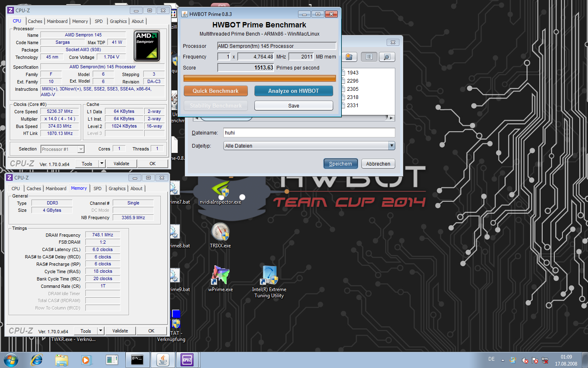588x368 pixels.
Task: Open Internet Explorer from taskbar
Action: tap(37, 360)
